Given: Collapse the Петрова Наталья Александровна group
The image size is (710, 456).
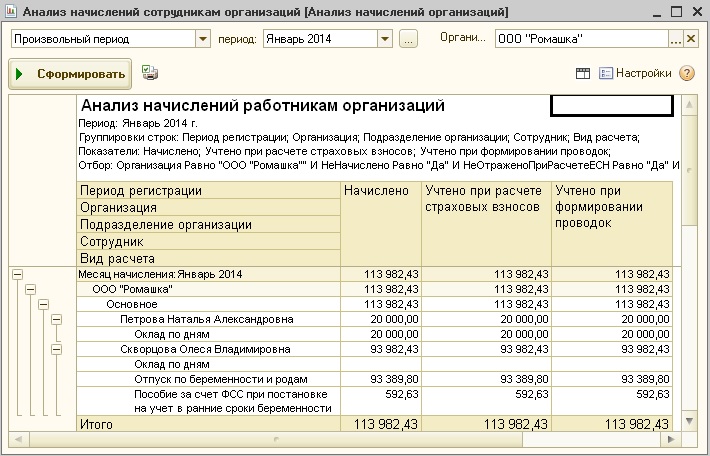Looking at the screenshot, I should pos(56,320).
